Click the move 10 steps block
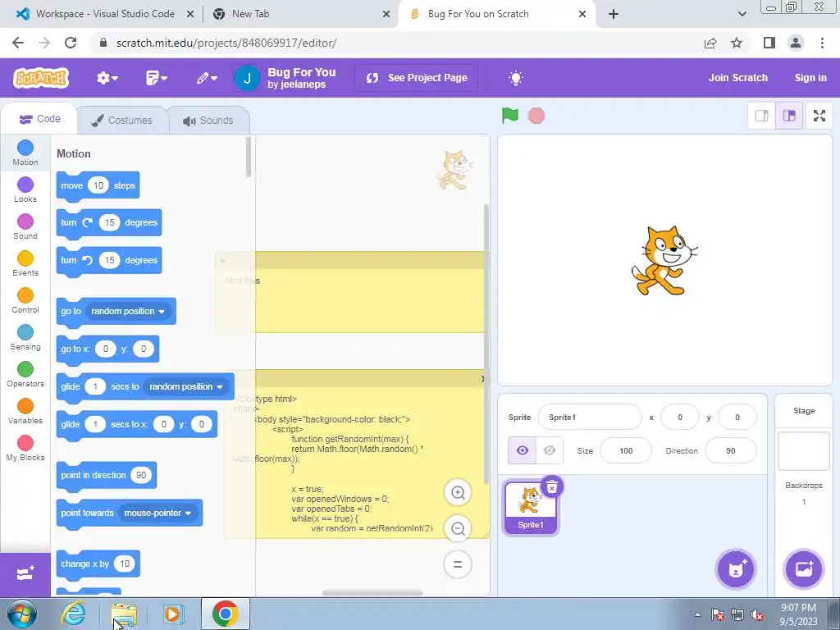This screenshot has width=840, height=630. [x=70, y=186]
